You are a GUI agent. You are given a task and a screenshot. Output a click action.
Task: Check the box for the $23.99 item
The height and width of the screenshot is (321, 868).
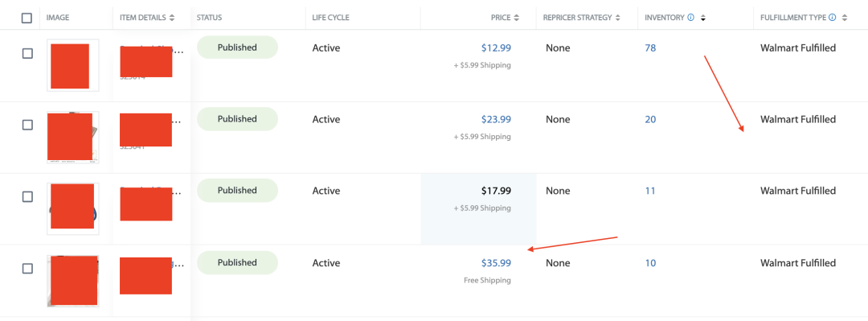[27, 125]
